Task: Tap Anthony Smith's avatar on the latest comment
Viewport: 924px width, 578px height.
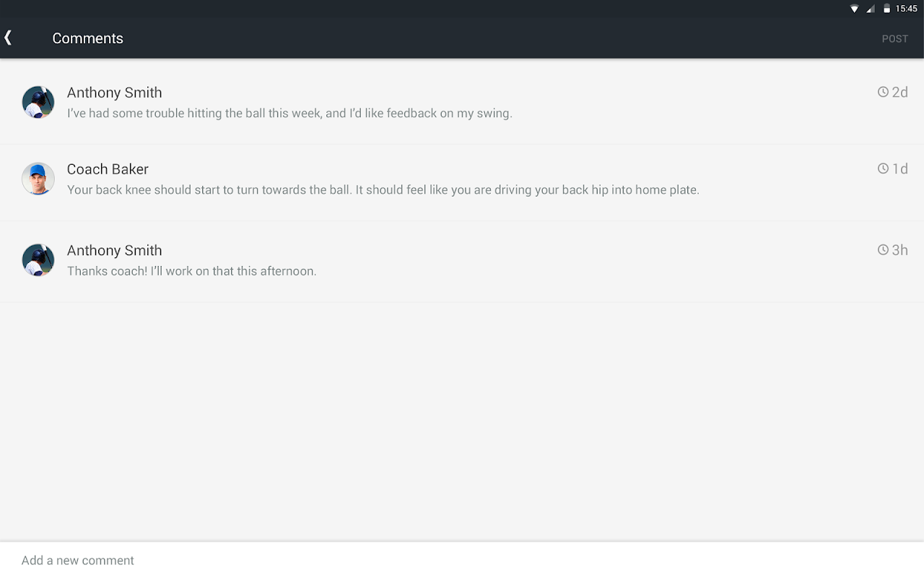Action: point(38,260)
